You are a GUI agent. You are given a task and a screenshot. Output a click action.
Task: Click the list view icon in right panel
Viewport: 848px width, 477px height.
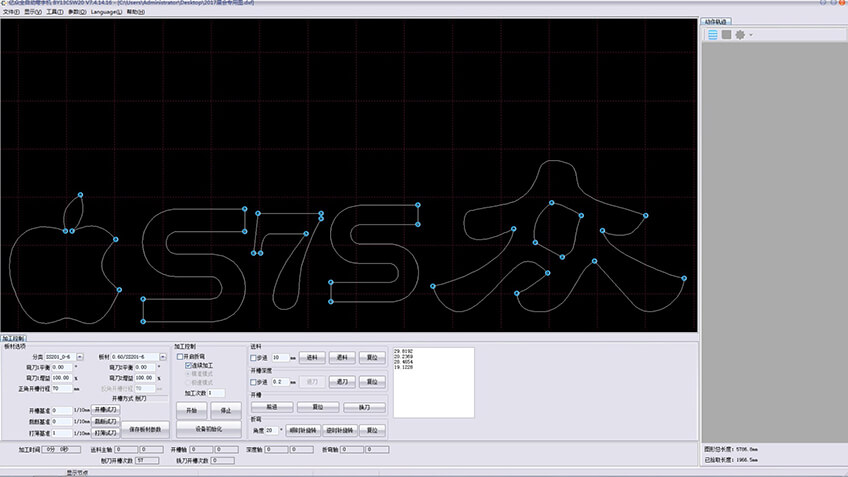[713, 35]
